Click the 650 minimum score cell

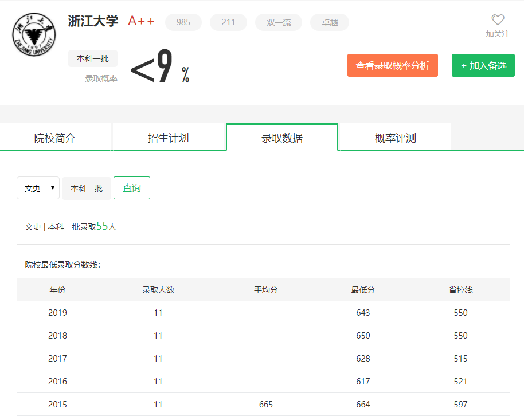click(363, 335)
